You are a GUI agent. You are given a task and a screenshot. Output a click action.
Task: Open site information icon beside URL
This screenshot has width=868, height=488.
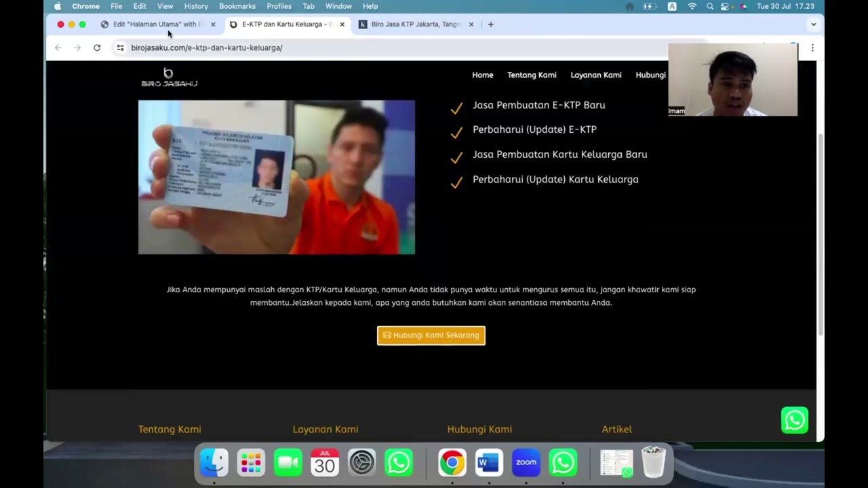[120, 47]
